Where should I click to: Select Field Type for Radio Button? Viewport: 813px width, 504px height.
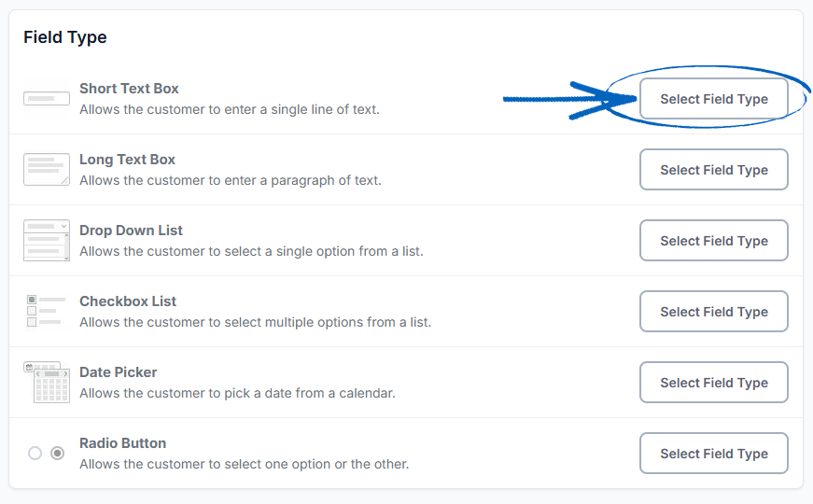(x=714, y=454)
